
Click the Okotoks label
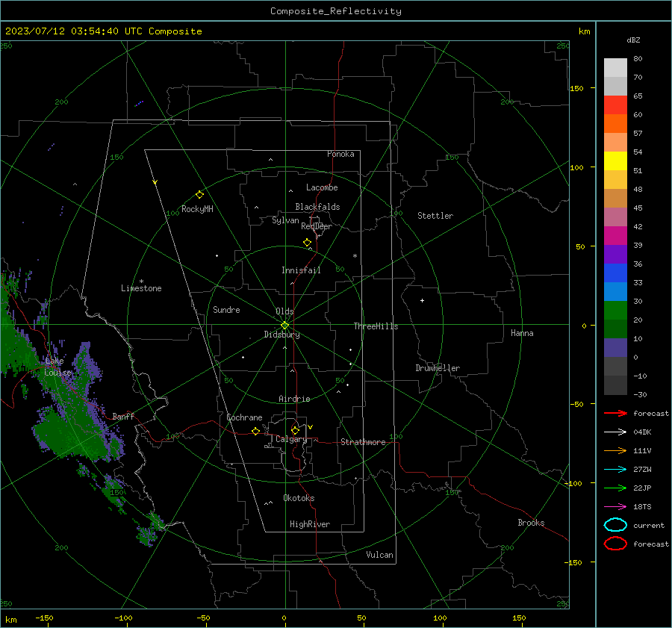point(299,498)
